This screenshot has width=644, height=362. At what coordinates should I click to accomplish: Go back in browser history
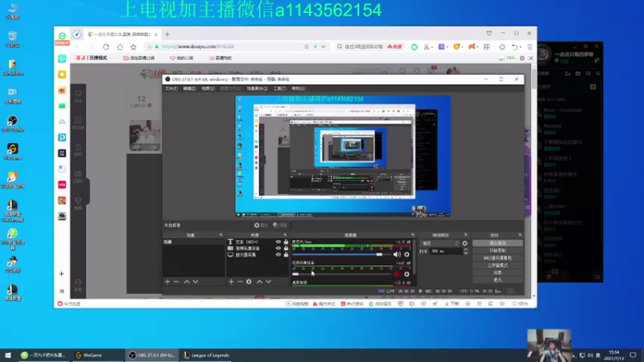[x=78, y=47]
